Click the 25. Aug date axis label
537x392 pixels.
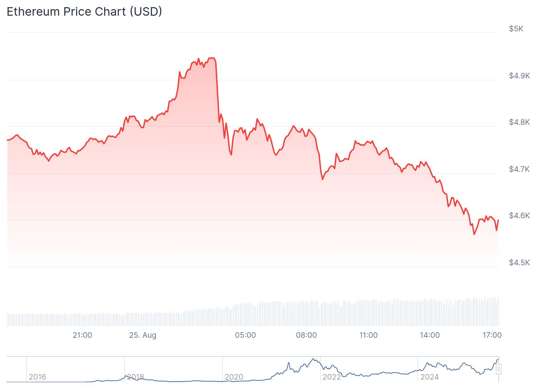(x=143, y=335)
